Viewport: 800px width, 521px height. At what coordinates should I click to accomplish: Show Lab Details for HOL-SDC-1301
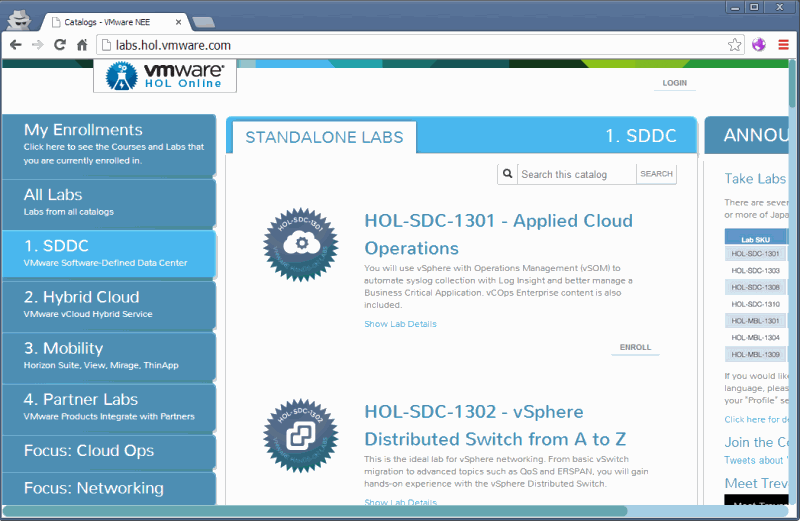coord(401,324)
